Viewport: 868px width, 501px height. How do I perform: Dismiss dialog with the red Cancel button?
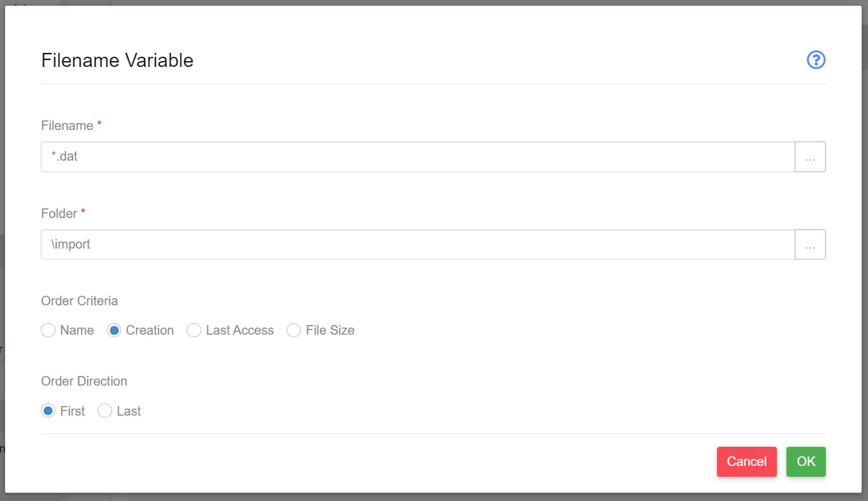(x=747, y=461)
